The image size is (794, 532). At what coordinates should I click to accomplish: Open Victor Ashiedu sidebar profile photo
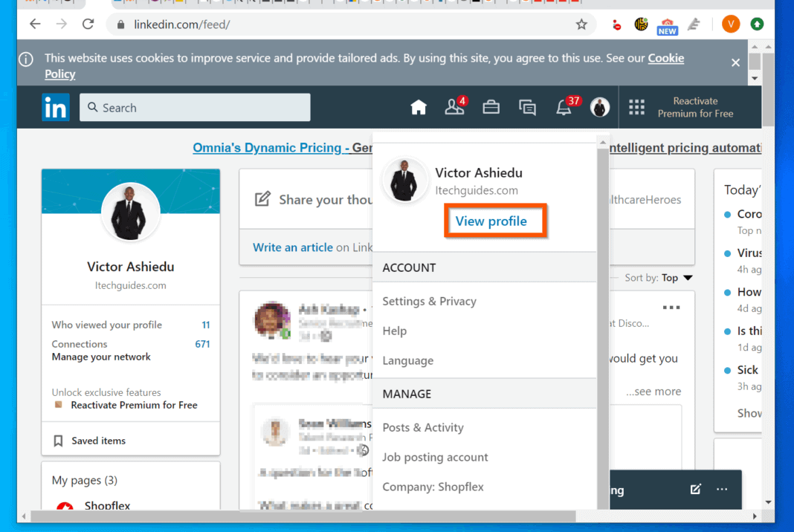130,212
